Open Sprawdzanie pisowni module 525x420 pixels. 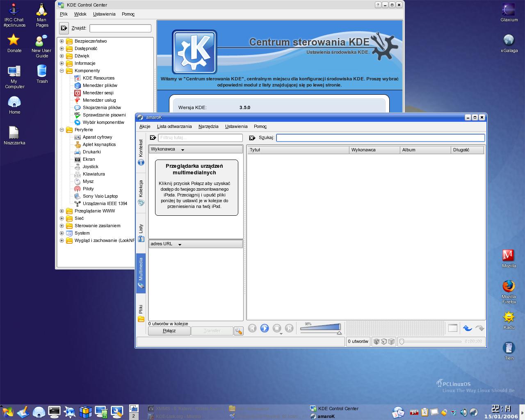(x=104, y=115)
